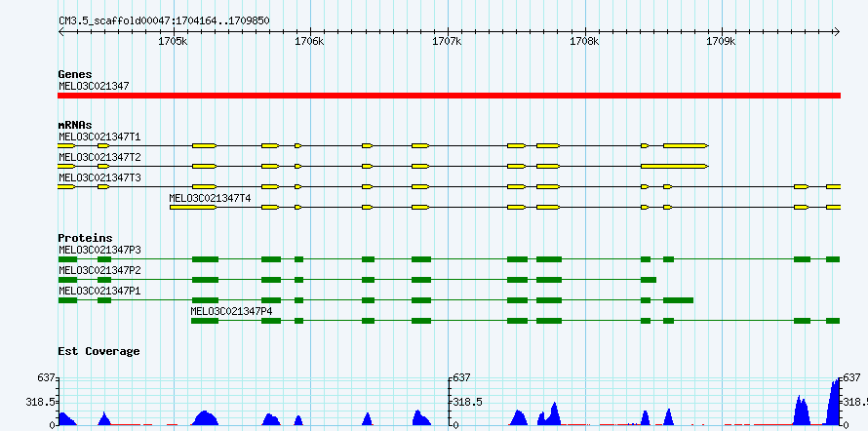868x431 pixels.
Task: Click the last green block of MELO3C021347P1
Action: 678,300
